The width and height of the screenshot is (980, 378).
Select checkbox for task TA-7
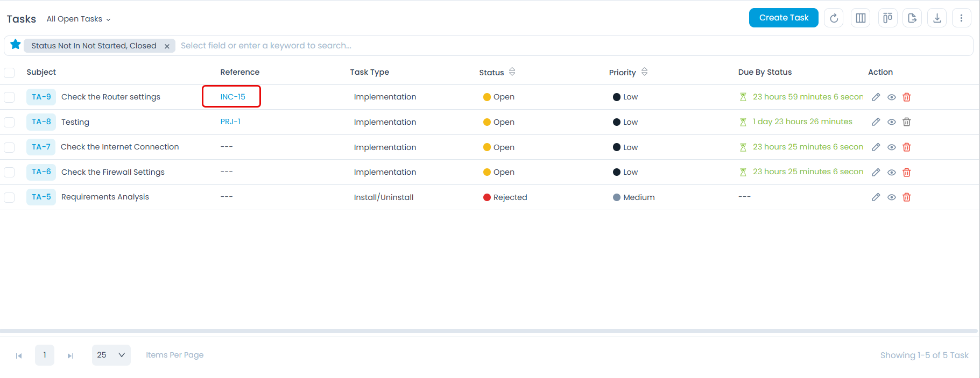pos(9,147)
